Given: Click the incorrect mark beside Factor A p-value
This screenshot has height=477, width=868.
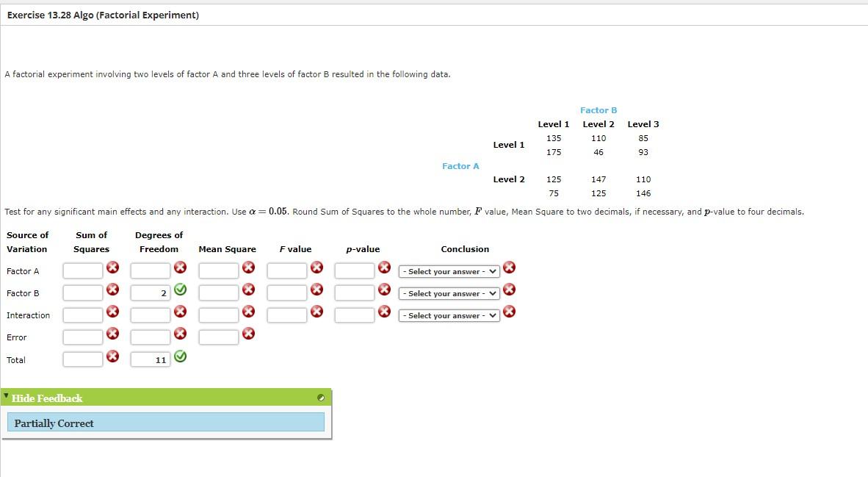Looking at the screenshot, I should [384, 267].
